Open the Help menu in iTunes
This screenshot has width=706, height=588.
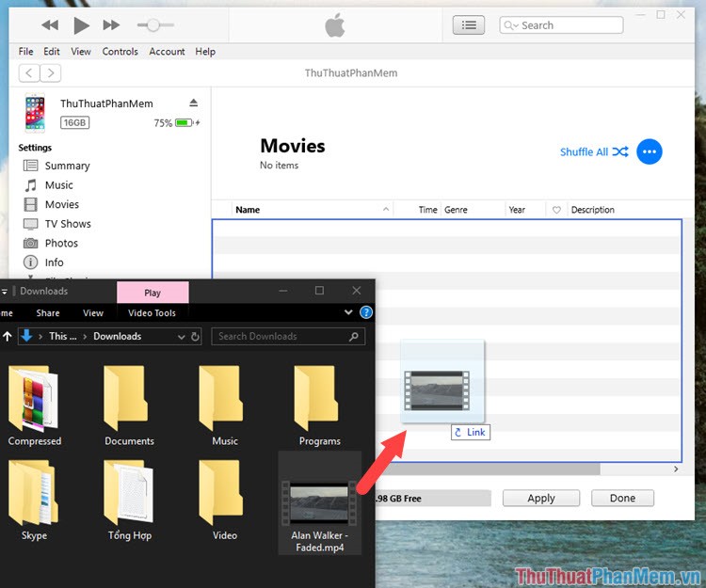[205, 52]
